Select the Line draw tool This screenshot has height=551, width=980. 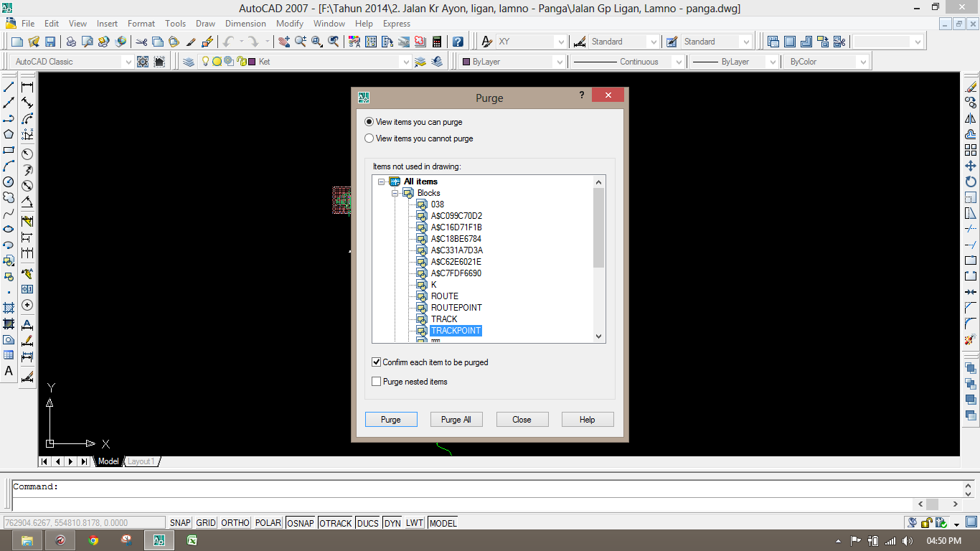[x=9, y=87]
